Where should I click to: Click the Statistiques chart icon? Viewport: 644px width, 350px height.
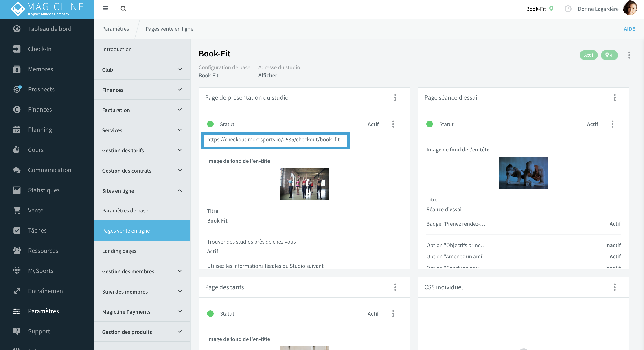(x=17, y=190)
